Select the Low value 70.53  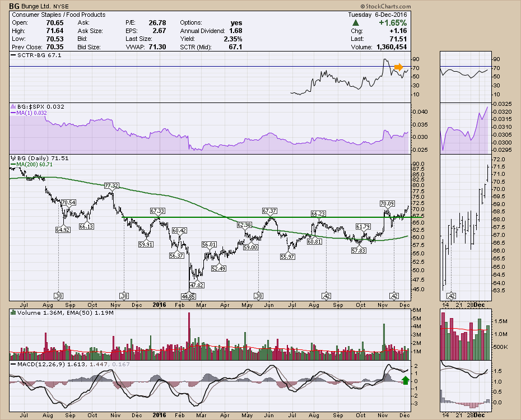pyautogui.click(x=55, y=39)
